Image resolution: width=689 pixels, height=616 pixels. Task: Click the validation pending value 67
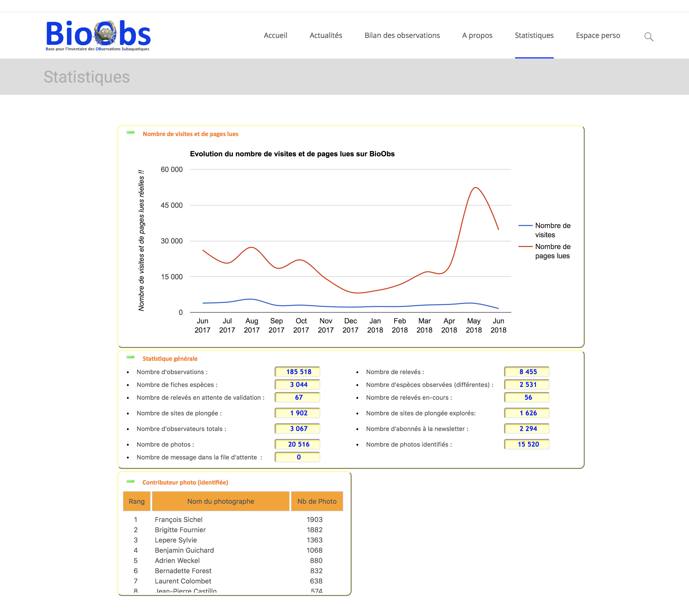[x=298, y=397]
